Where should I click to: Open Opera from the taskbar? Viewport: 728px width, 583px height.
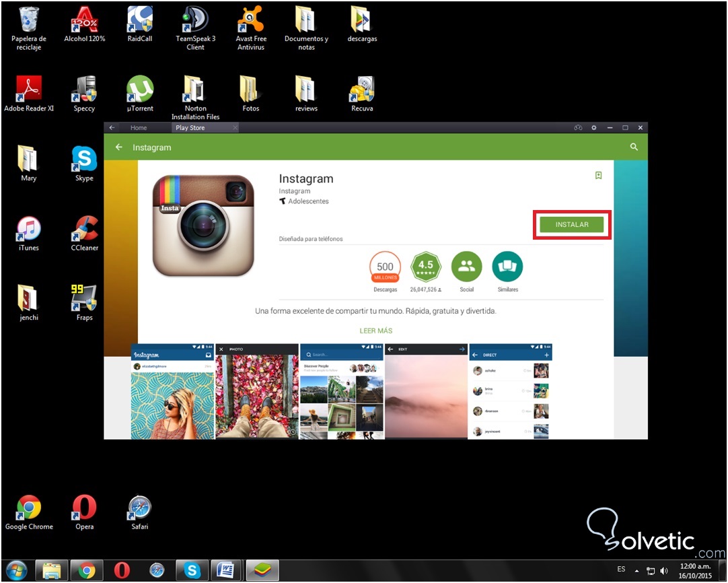coord(122,570)
